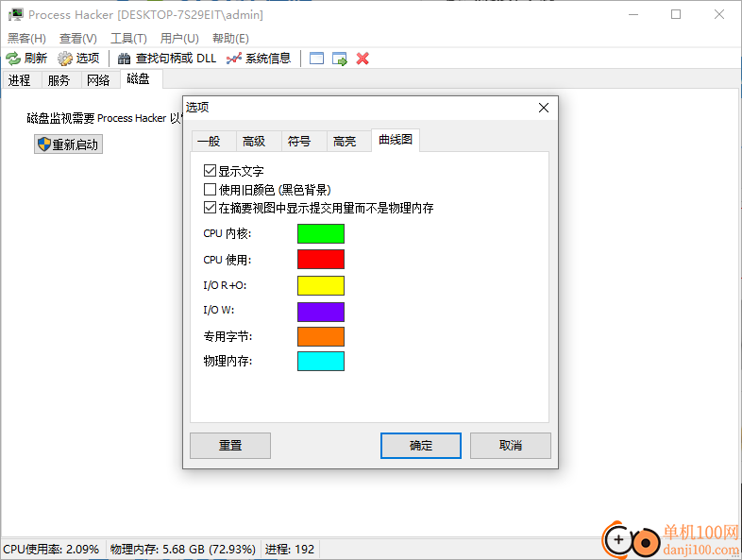Click 磁盘监视需要 Process Hacker message text
The width and height of the screenshot is (742, 560).
tap(104, 118)
